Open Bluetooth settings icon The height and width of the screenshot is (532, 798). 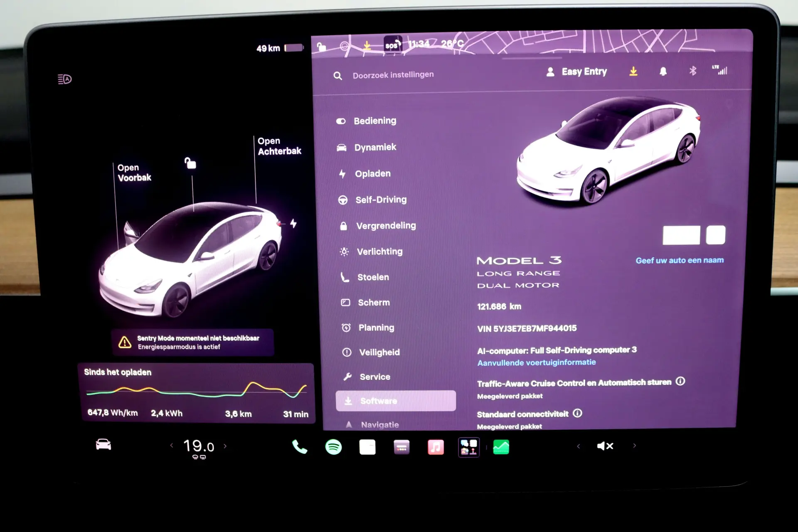pyautogui.click(x=693, y=71)
